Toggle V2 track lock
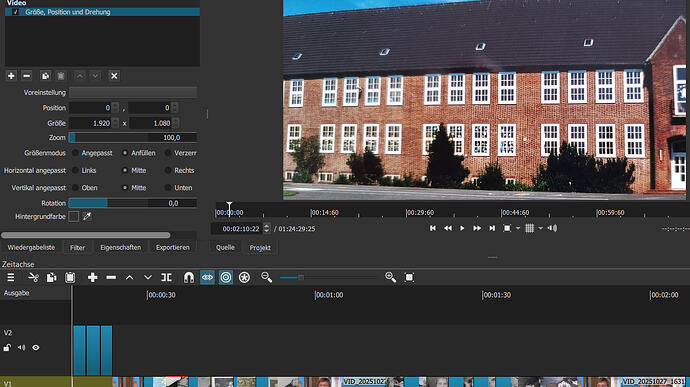This screenshot has height=387, width=690. point(7,347)
